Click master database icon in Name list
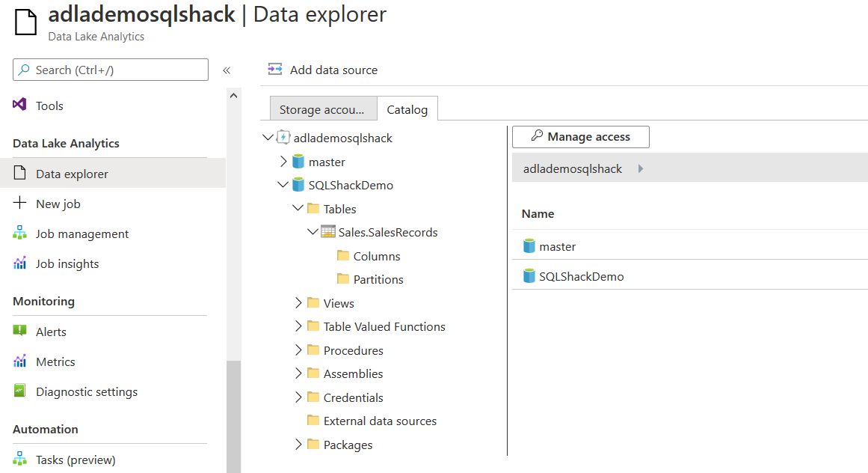The width and height of the screenshot is (868, 473). tap(529, 246)
